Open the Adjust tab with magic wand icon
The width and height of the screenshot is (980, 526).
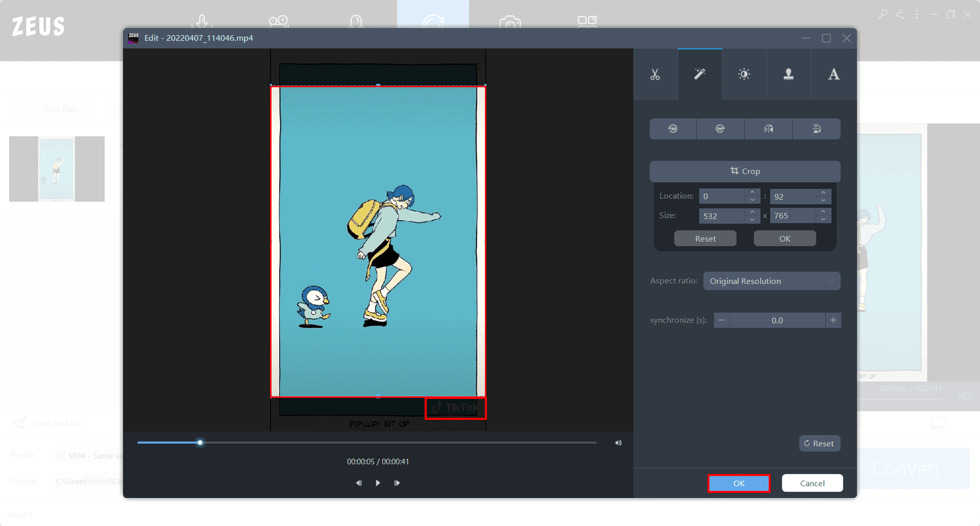click(x=699, y=74)
